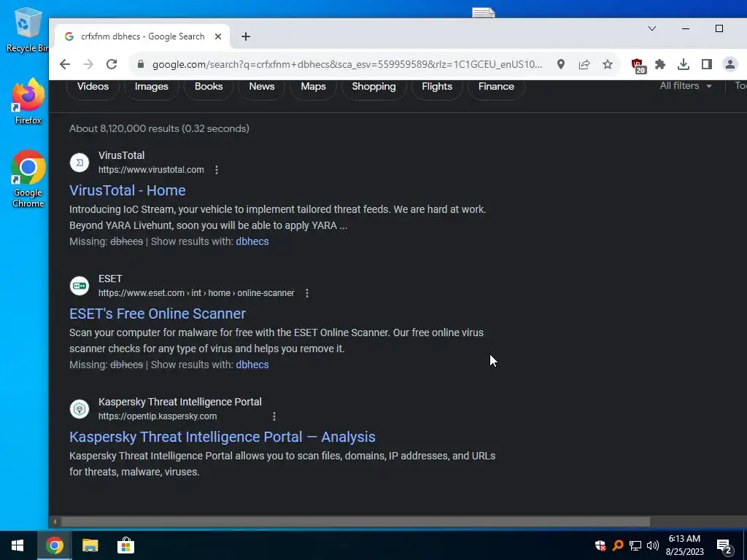Open Firefox desktop shortcut

point(28,101)
